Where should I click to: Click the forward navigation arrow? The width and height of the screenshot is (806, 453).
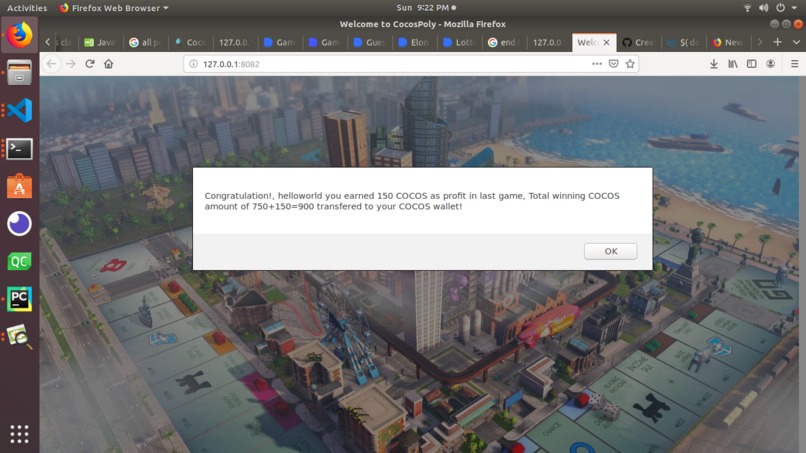coord(70,64)
